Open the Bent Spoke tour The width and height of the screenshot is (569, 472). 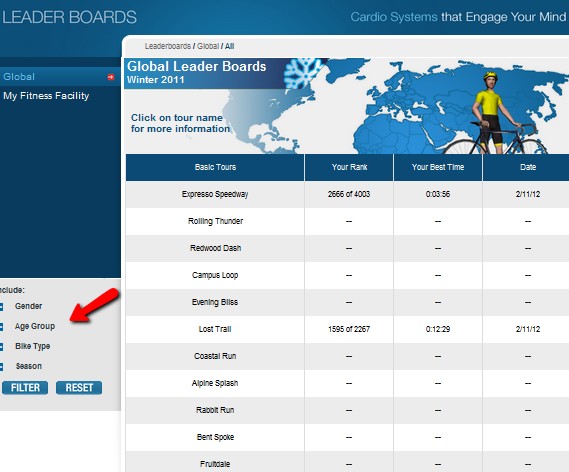click(215, 437)
